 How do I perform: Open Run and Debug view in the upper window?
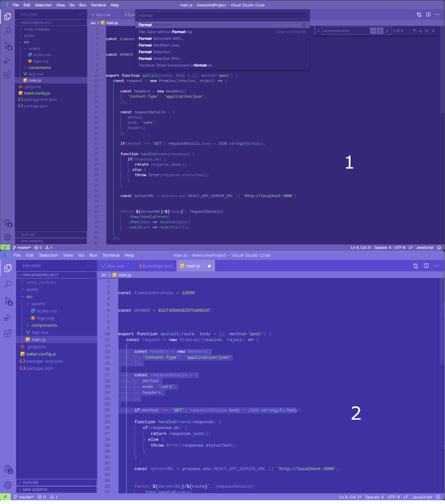coord(8,60)
